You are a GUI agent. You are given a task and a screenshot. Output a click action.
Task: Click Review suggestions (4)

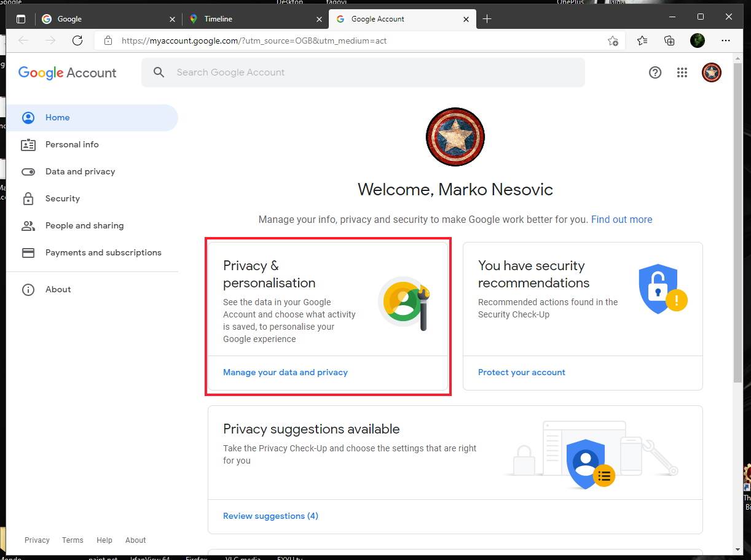[270, 516]
